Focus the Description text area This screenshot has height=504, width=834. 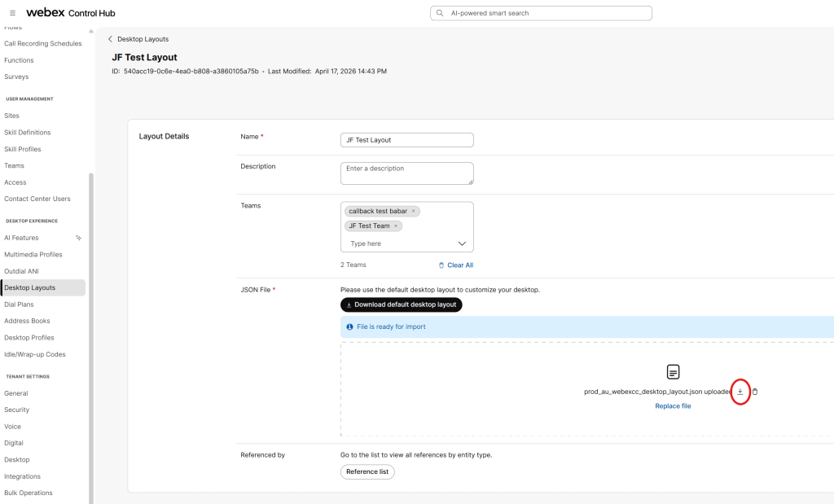coord(406,173)
